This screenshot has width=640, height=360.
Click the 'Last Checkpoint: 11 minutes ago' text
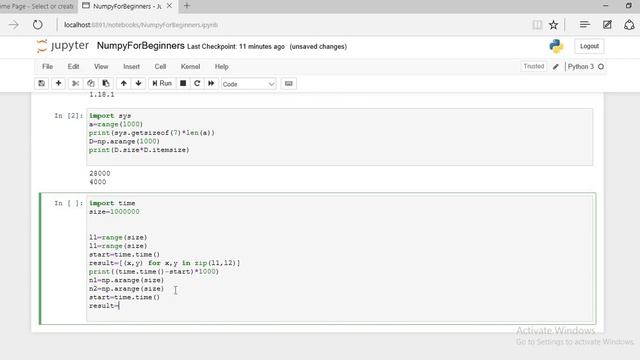(x=236, y=47)
